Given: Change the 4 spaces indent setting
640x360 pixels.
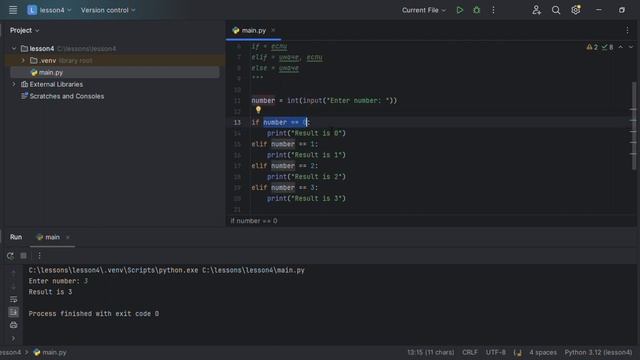Looking at the screenshot, I should coord(543,352).
